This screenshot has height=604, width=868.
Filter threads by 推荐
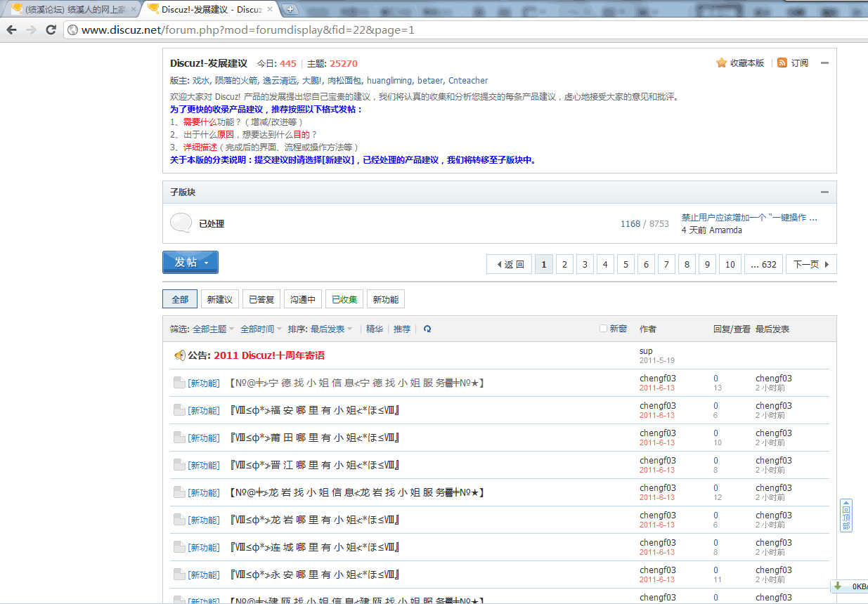click(x=402, y=329)
